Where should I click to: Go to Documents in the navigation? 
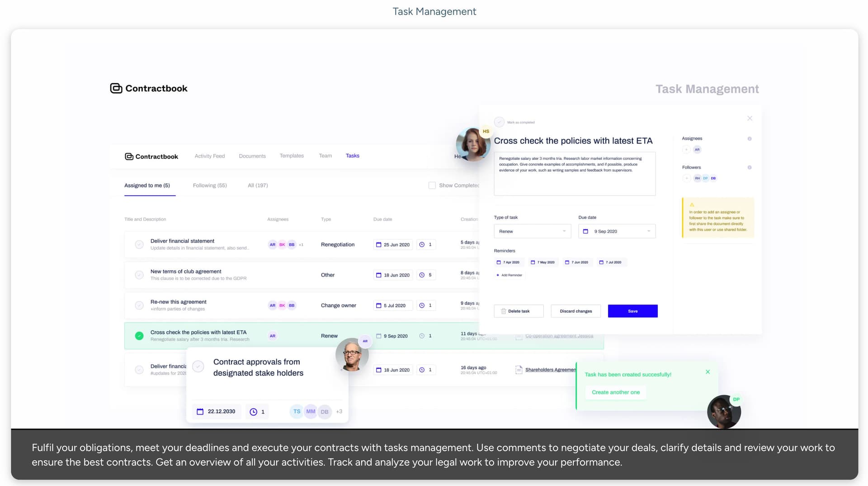click(x=252, y=156)
